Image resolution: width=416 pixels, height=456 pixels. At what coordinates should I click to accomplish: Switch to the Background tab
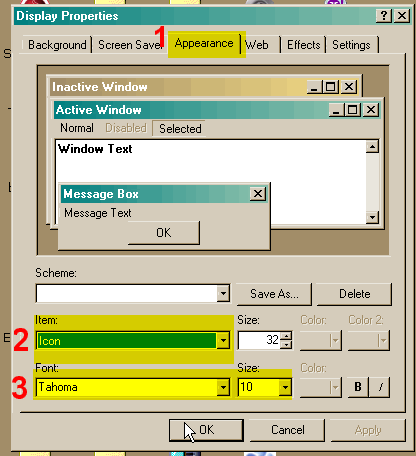tap(57, 45)
